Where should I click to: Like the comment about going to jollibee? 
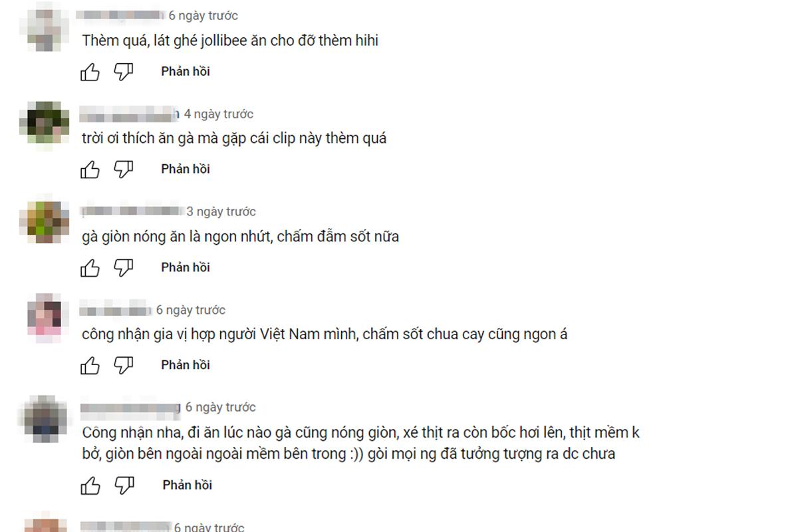point(90,72)
